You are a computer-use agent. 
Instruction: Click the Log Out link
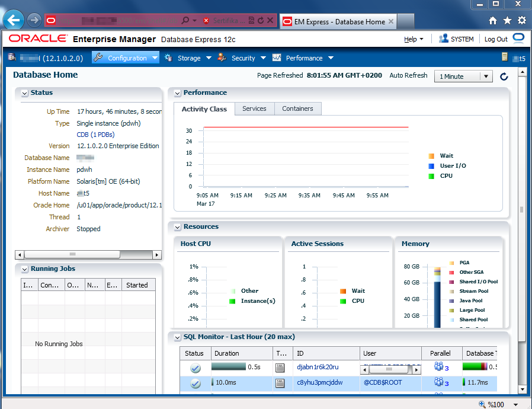(x=495, y=39)
